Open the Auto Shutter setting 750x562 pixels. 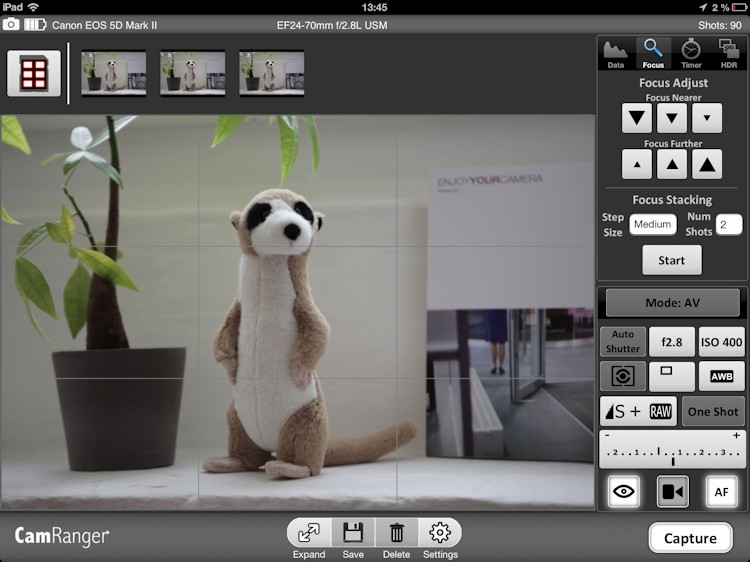tap(623, 342)
